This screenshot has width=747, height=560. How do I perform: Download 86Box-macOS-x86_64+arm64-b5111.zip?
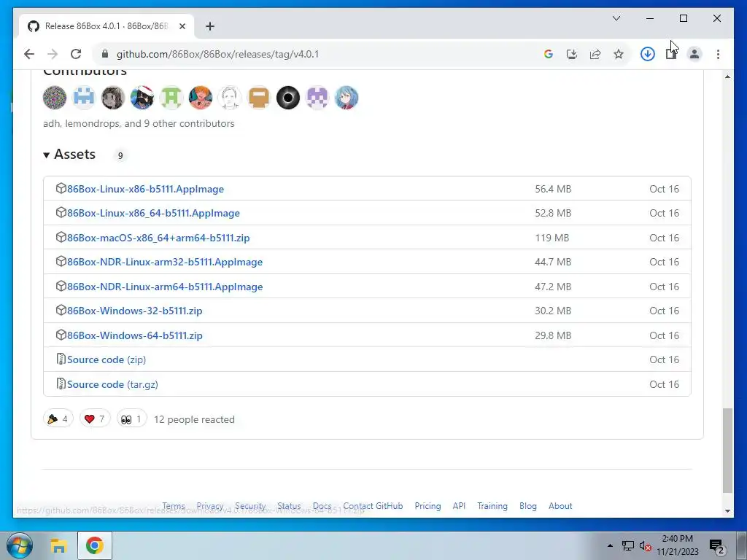(x=158, y=238)
